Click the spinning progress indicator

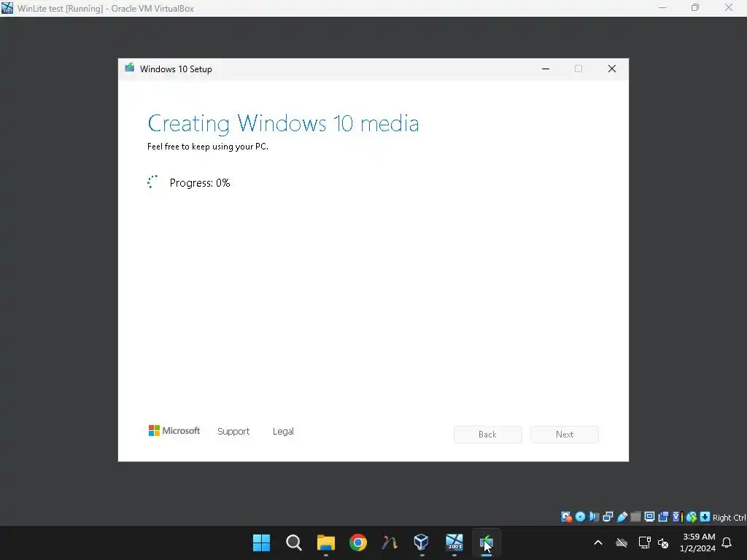coord(152,182)
